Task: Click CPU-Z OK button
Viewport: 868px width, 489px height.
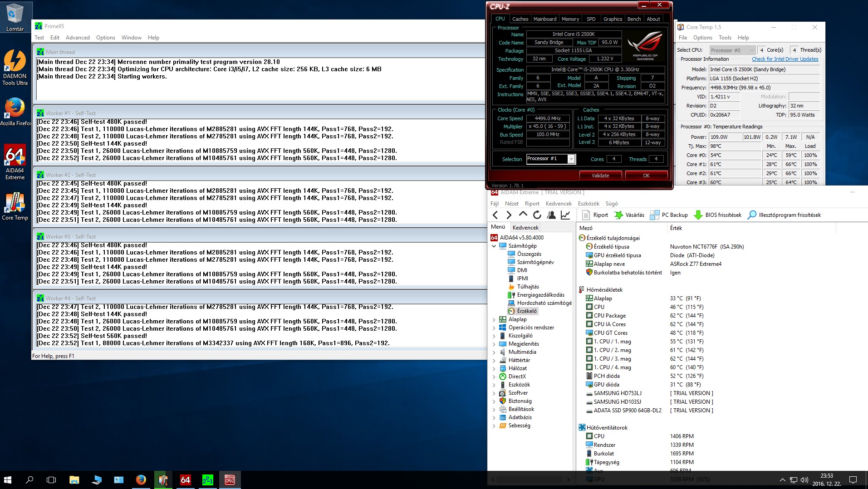Action: [x=646, y=176]
